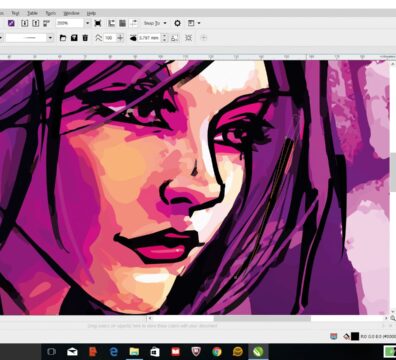Click the Browse folder icon
396x360 pixels.
[x=63, y=38]
